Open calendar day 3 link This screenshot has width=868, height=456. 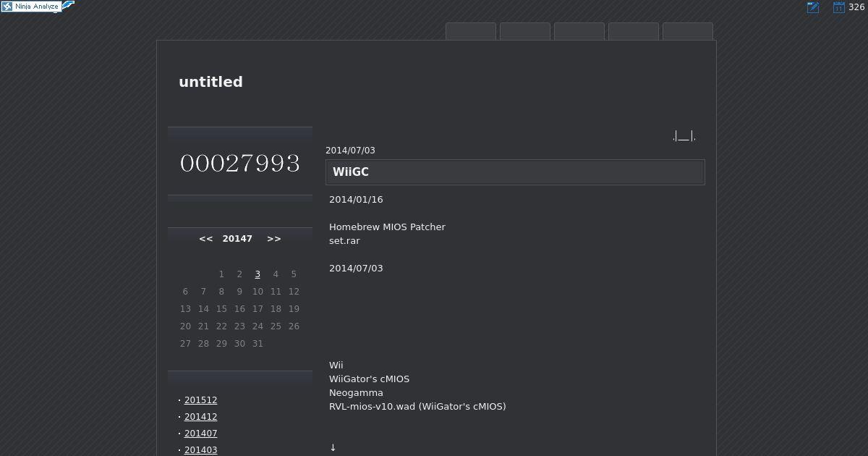tap(258, 274)
